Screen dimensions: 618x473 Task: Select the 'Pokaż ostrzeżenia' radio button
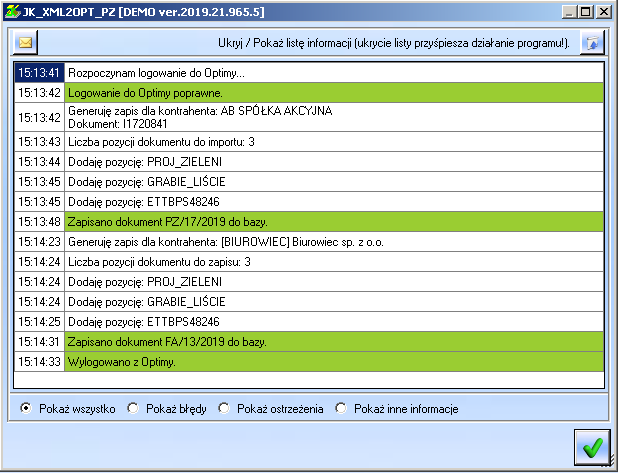tap(224, 408)
